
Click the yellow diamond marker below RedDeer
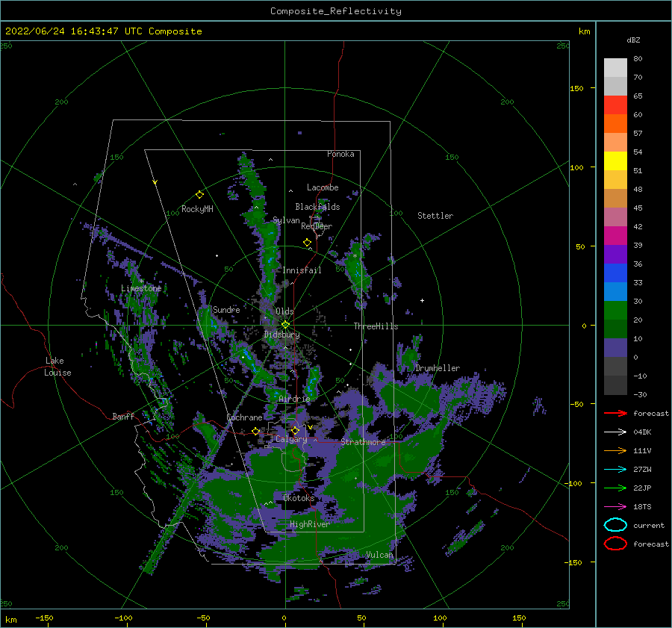tap(307, 243)
